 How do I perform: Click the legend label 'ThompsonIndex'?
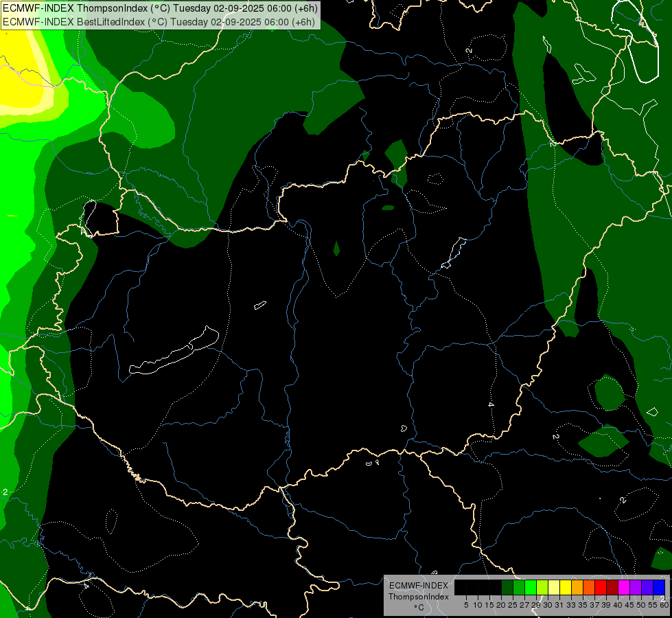click(x=418, y=597)
